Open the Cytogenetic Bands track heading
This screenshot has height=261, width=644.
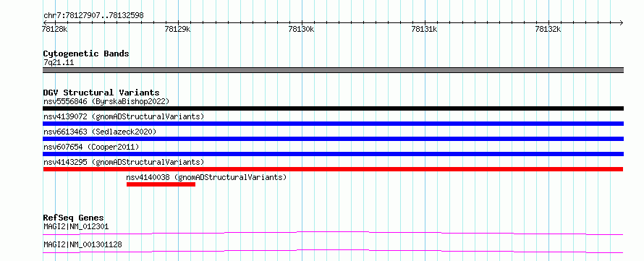pos(86,54)
